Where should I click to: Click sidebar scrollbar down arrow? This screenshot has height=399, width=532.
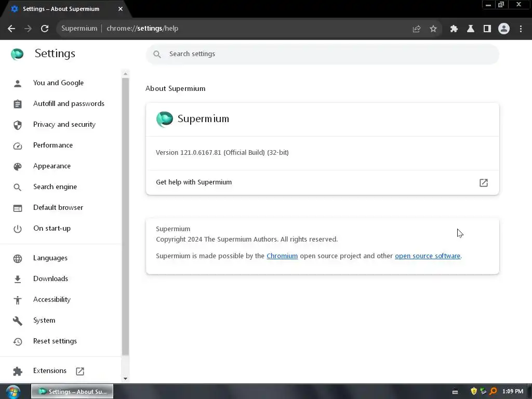point(126,378)
